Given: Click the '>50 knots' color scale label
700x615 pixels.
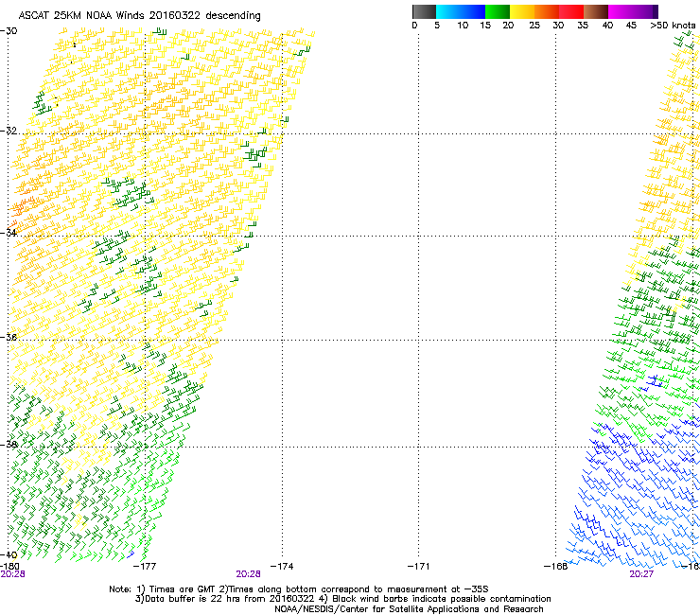Looking at the screenshot, I should tap(673, 25).
